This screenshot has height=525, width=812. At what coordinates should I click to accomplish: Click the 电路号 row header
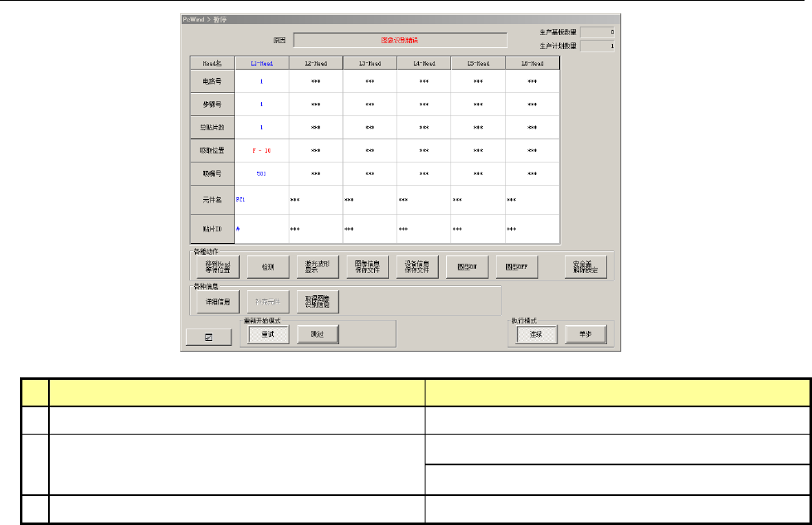pyautogui.click(x=212, y=81)
